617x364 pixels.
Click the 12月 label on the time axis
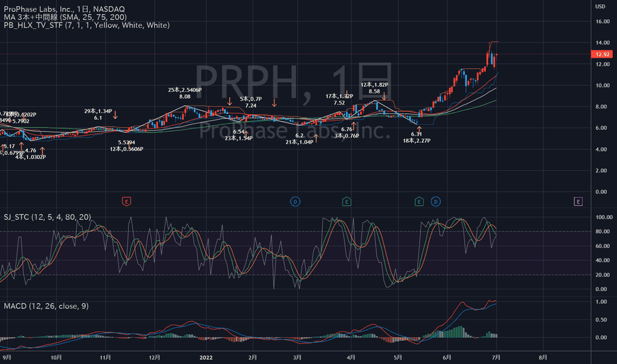point(154,357)
